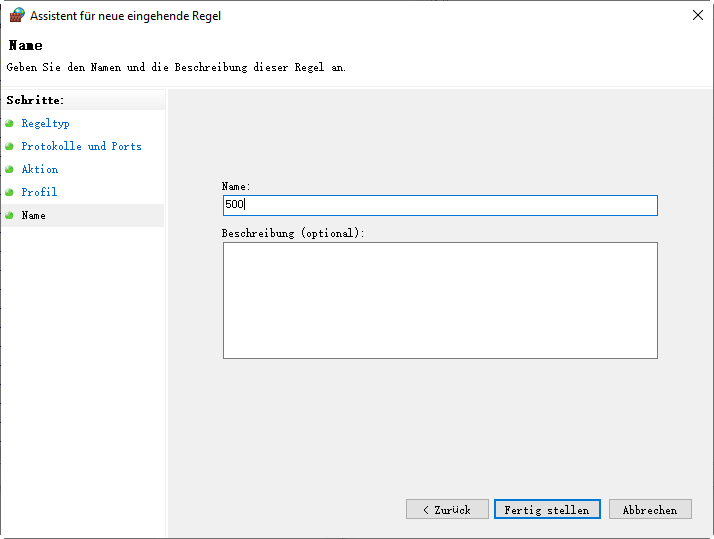Screen dimensions: 714x539
Task: Click the green bullet beside Aktion
Action: (9, 170)
